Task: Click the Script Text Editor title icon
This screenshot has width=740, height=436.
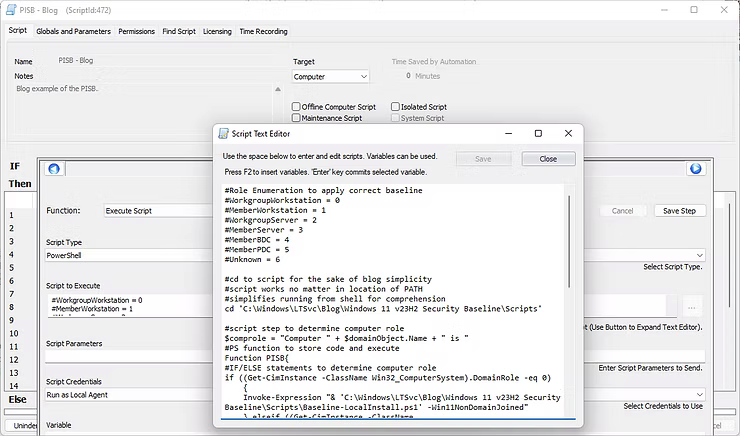Action: click(x=223, y=134)
